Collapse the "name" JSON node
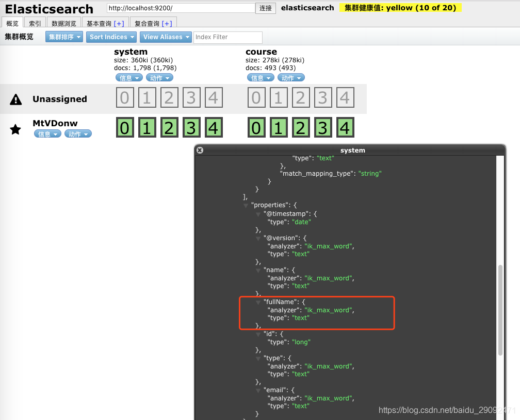 pos(258,271)
